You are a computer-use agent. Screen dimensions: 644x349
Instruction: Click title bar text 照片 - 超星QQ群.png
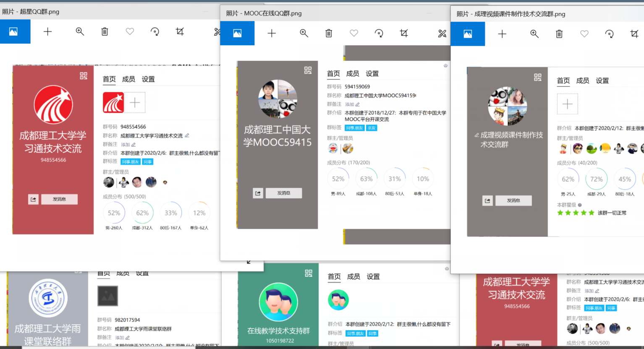pos(31,12)
